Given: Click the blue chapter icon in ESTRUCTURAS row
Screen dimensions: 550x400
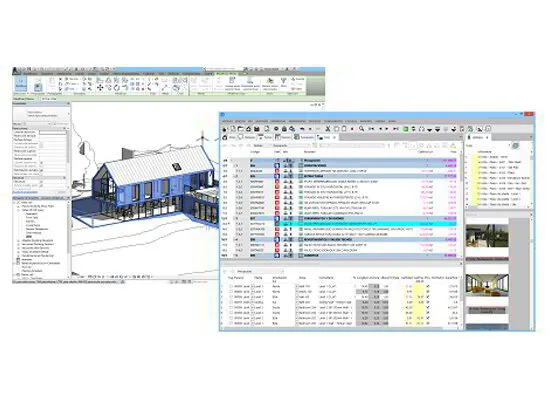Looking at the screenshot, I should pyautogui.click(x=277, y=176).
